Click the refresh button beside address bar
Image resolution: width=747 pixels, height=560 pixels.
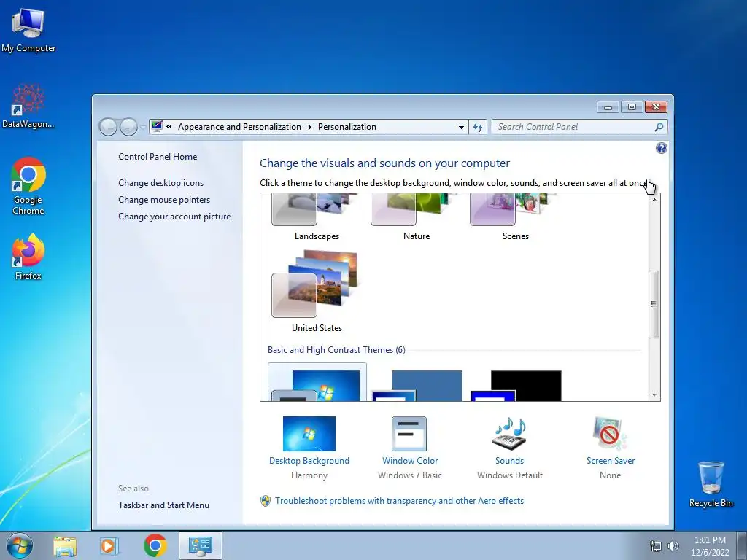tap(478, 127)
